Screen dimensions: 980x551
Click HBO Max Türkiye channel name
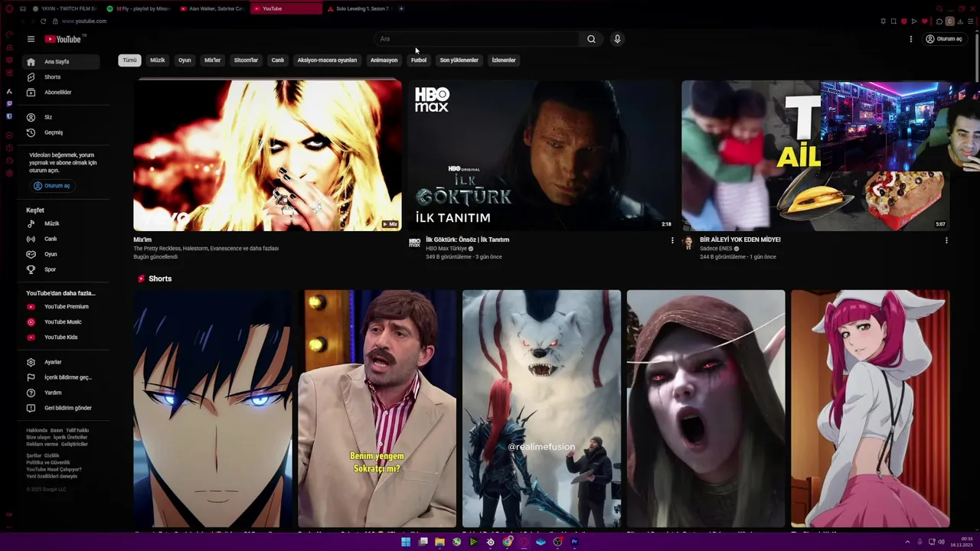pos(446,249)
